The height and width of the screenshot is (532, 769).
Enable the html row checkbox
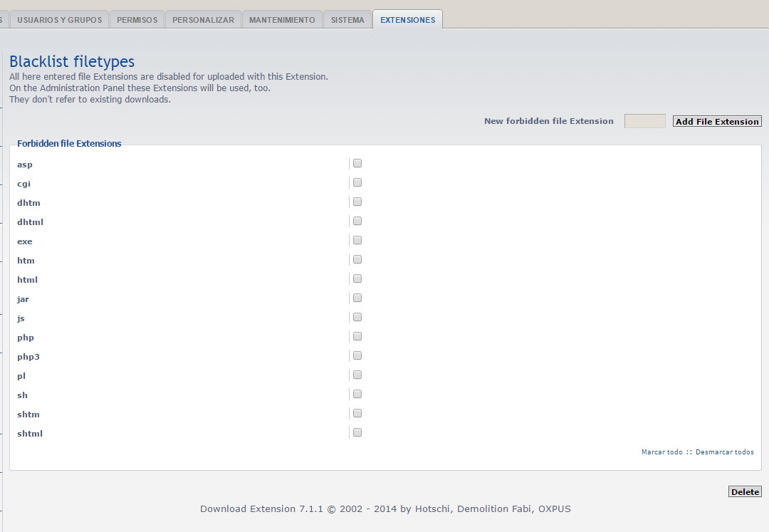point(357,278)
